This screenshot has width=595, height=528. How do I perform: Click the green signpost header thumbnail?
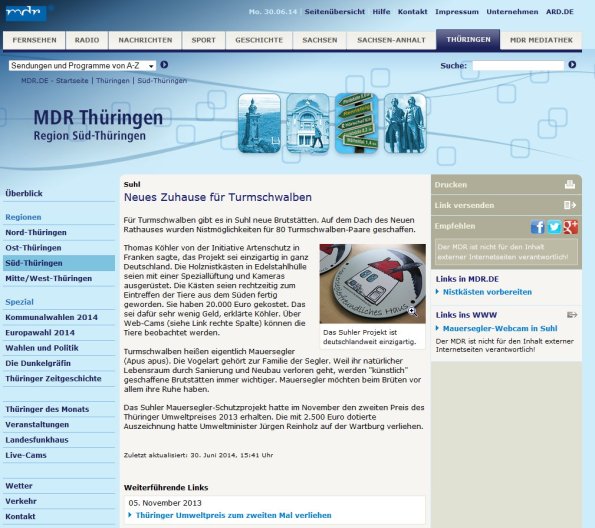(x=356, y=123)
